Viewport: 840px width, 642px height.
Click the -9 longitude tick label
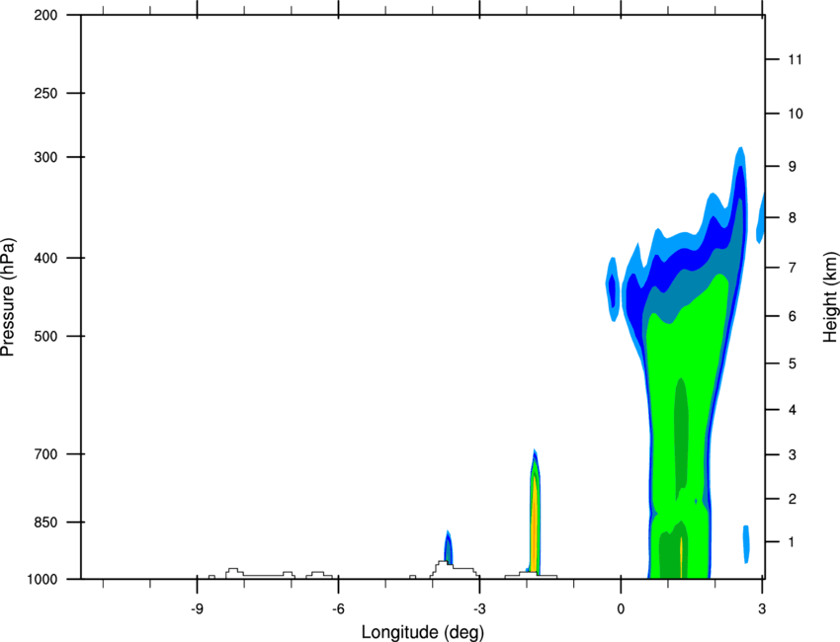tap(197, 608)
